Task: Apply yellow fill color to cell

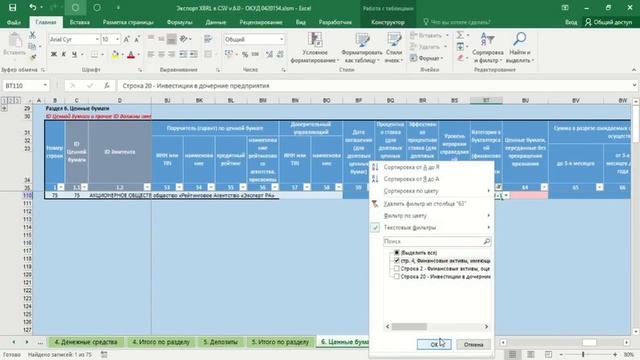Action: click(116, 54)
